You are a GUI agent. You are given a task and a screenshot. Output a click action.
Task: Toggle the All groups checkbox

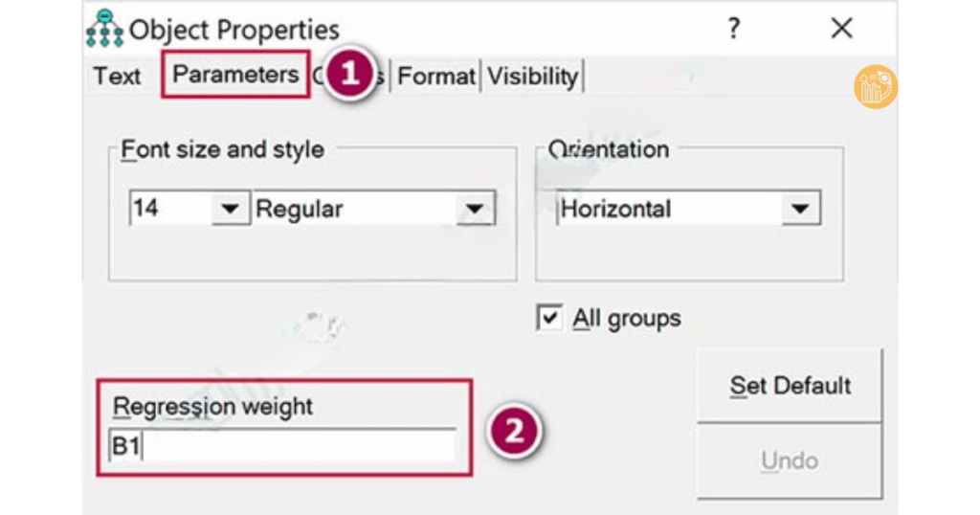(x=549, y=318)
